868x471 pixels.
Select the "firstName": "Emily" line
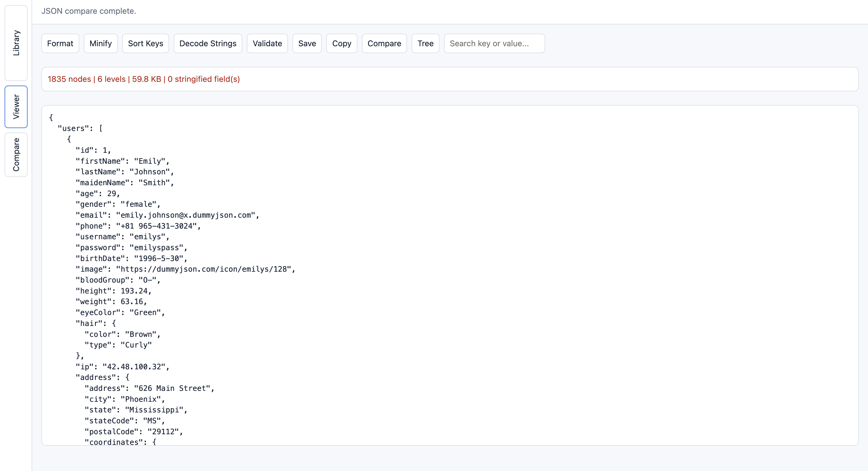pyautogui.click(x=123, y=161)
